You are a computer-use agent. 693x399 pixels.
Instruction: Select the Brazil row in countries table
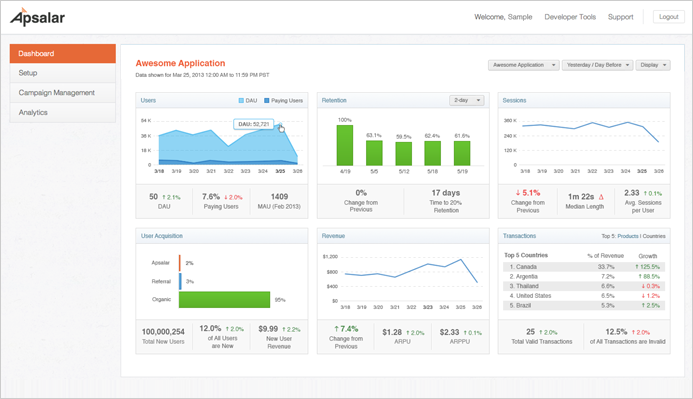click(584, 306)
